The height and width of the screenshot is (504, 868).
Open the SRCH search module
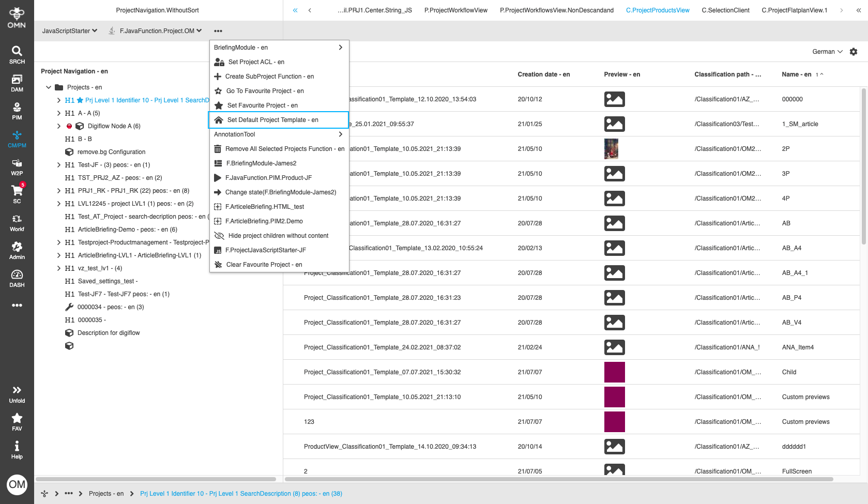(x=17, y=53)
